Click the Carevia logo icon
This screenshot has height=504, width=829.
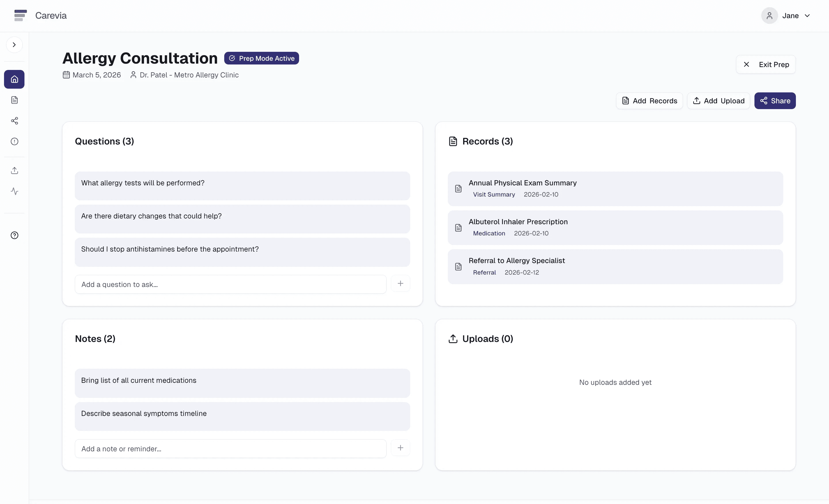(x=20, y=16)
